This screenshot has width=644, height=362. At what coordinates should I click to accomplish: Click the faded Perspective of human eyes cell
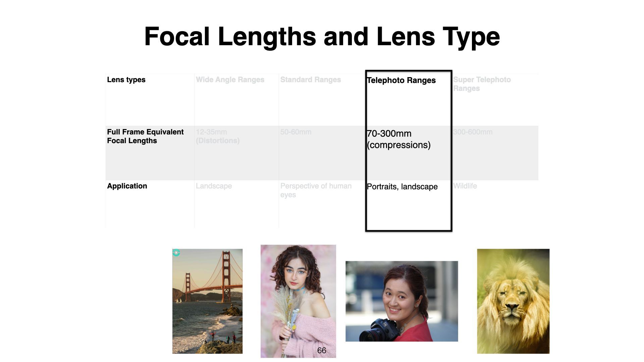click(316, 190)
